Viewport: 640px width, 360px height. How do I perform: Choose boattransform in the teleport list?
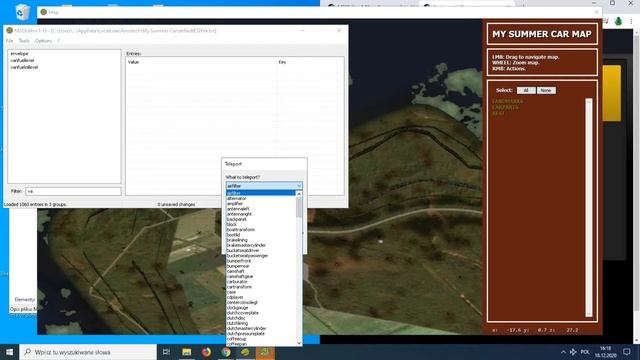[x=261, y=230]
